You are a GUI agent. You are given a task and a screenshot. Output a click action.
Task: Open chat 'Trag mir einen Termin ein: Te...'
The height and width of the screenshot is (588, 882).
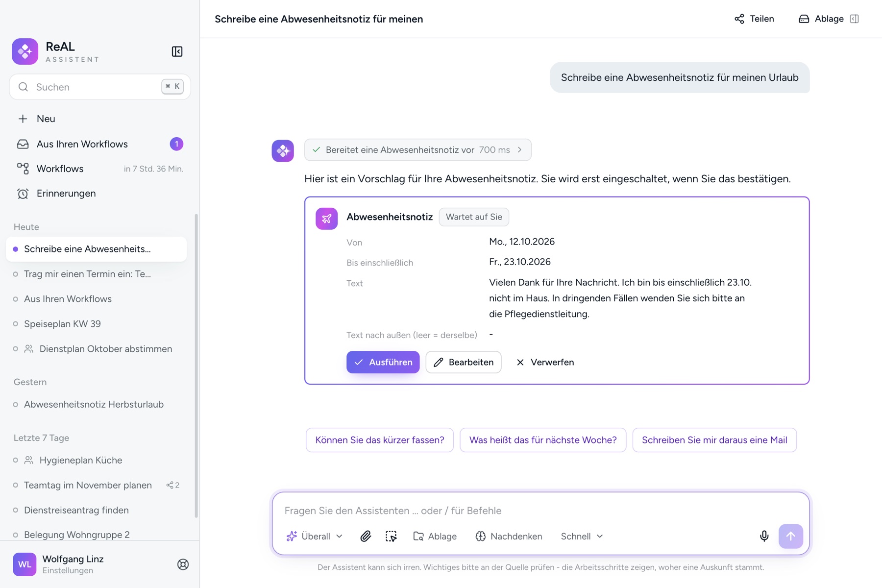tap(96, 274)
